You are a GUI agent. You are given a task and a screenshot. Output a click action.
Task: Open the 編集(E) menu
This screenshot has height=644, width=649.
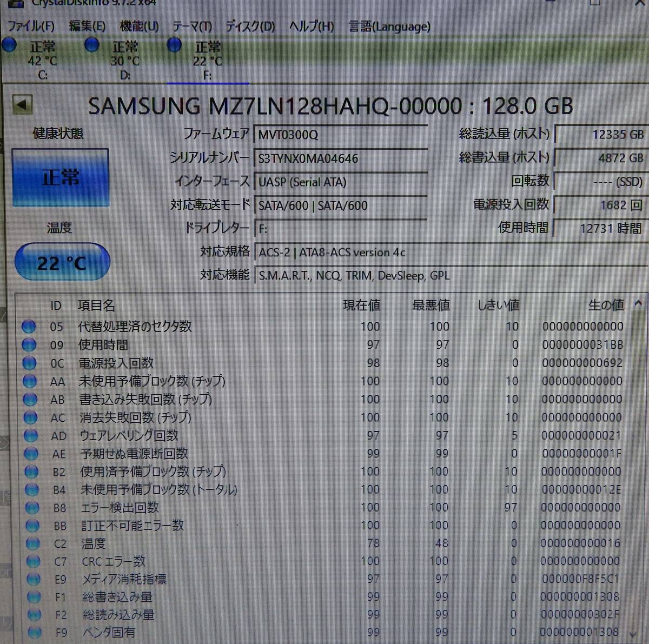tap(87, 26)
